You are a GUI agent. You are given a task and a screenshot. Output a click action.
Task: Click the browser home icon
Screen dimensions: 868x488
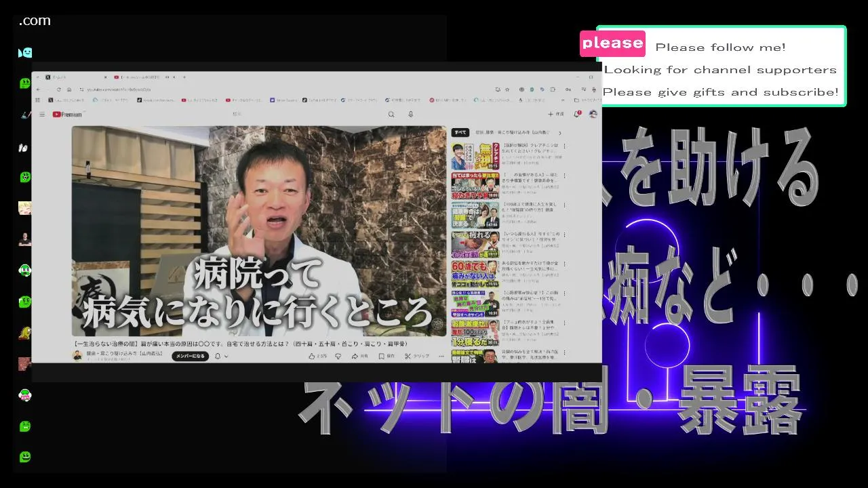(69, 89)
